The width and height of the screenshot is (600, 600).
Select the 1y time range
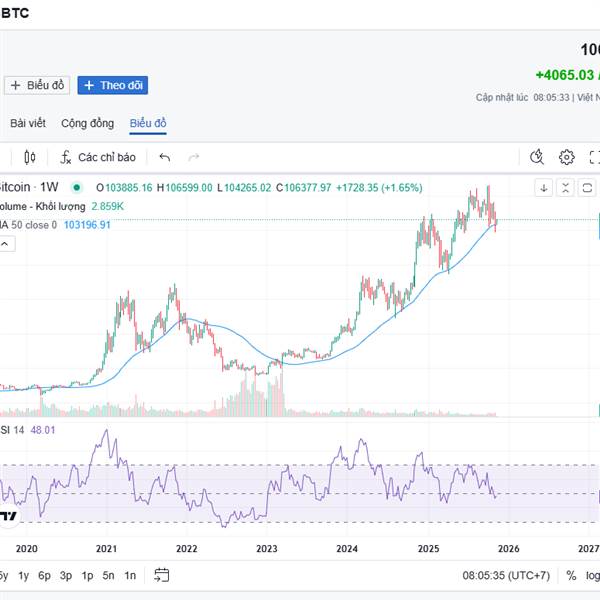(21, 575)
